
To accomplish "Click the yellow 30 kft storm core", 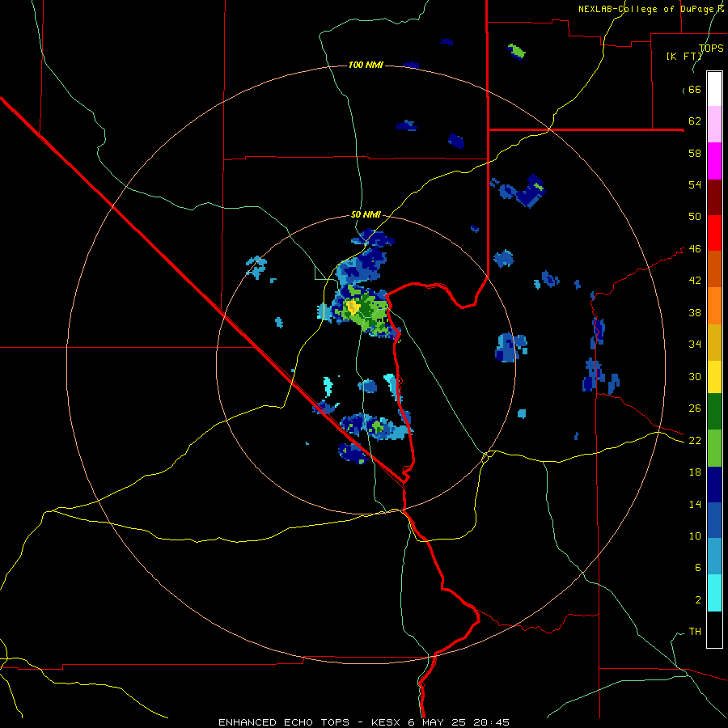I will [352, 307].
